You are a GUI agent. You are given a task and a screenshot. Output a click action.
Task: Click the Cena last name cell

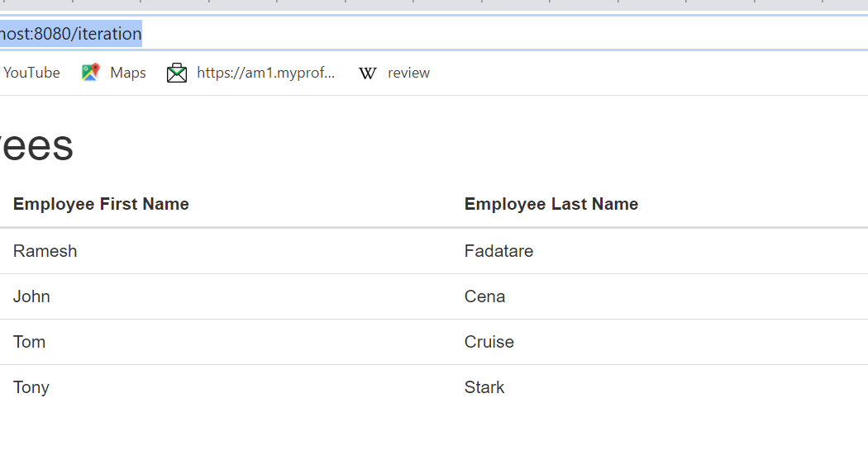(x=484, y=296)
